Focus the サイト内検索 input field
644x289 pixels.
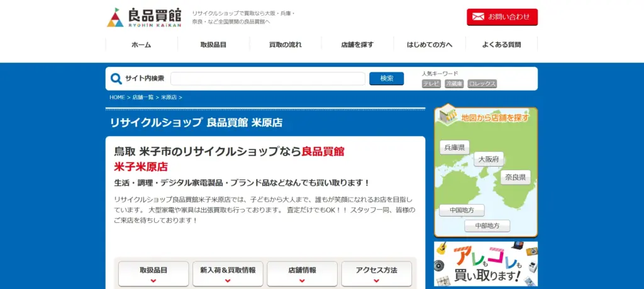tap(268, 79)
